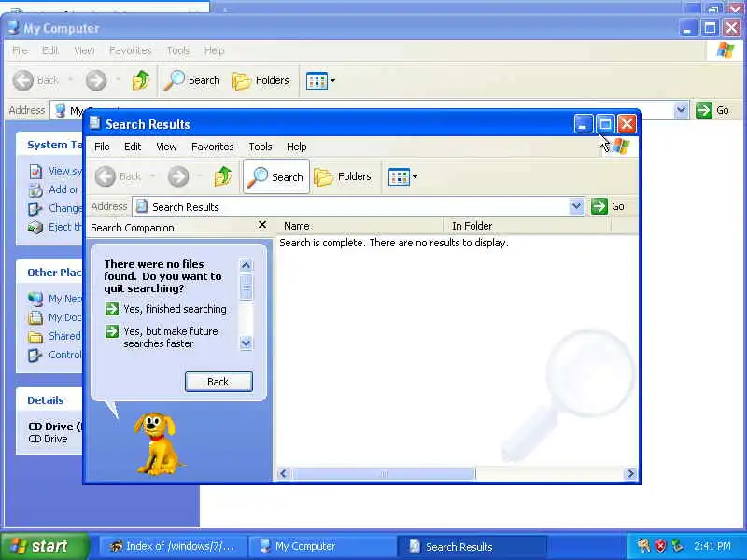Maximize the My Computer window
This screenshot has height=560, width=747.
coord(710,28)
